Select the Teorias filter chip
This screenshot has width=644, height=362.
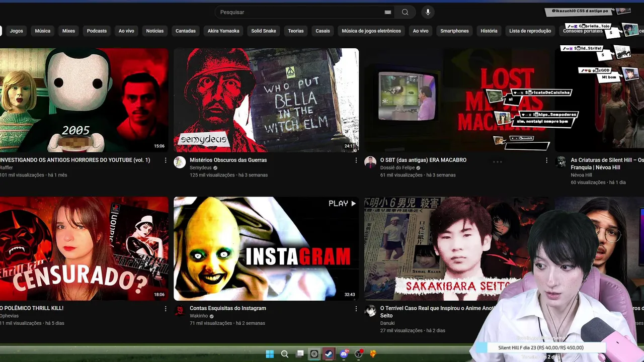pos(296,31)
